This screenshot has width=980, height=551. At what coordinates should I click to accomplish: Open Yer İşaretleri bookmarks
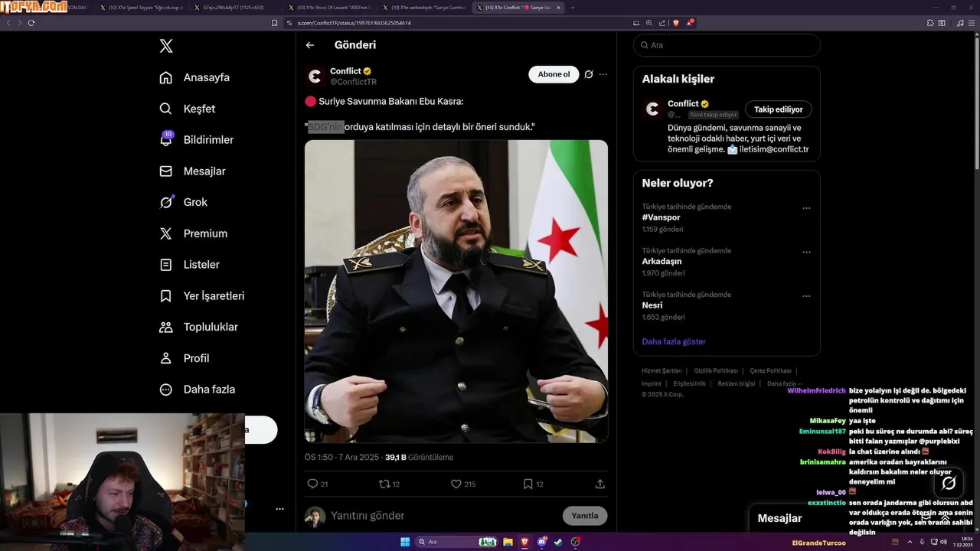click(x=201, y=295)
